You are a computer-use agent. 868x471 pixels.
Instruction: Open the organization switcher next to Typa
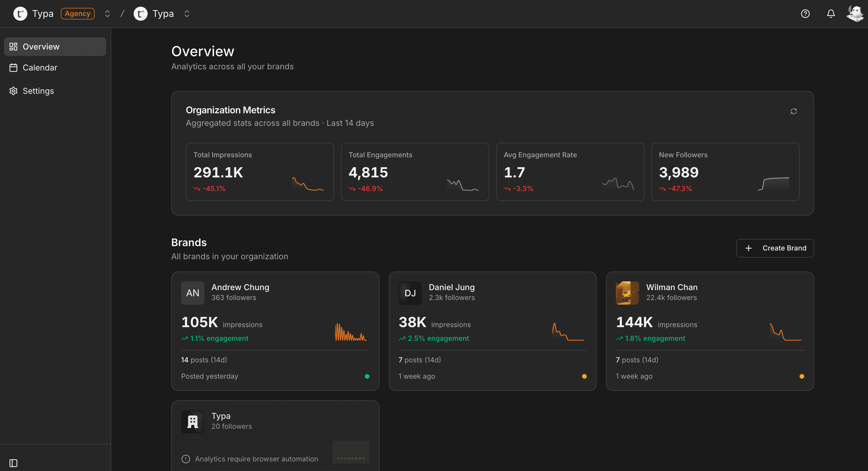point(107,13)
